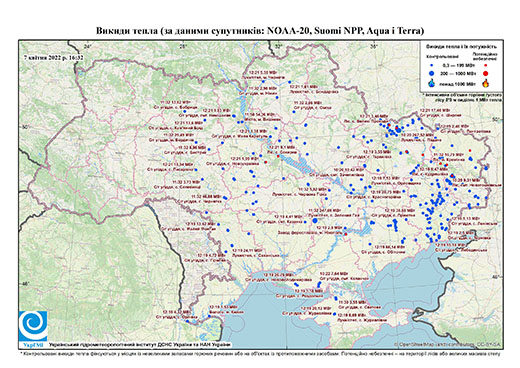Click the 11:32 247,65 МВт map label

[324, 211]
